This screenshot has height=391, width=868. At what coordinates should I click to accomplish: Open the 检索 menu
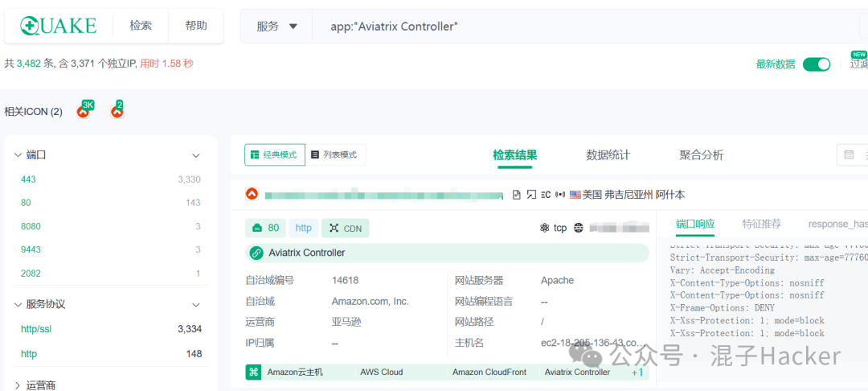[141, 26]
